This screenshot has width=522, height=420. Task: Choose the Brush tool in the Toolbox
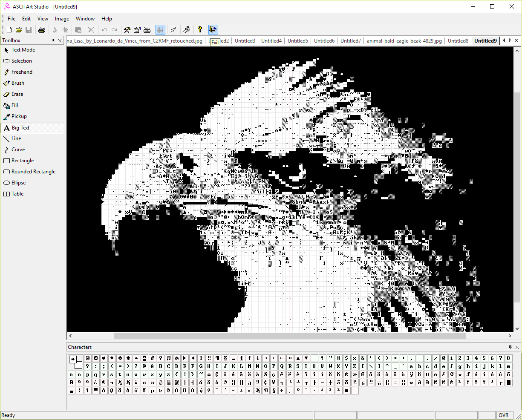click(17, 83)
